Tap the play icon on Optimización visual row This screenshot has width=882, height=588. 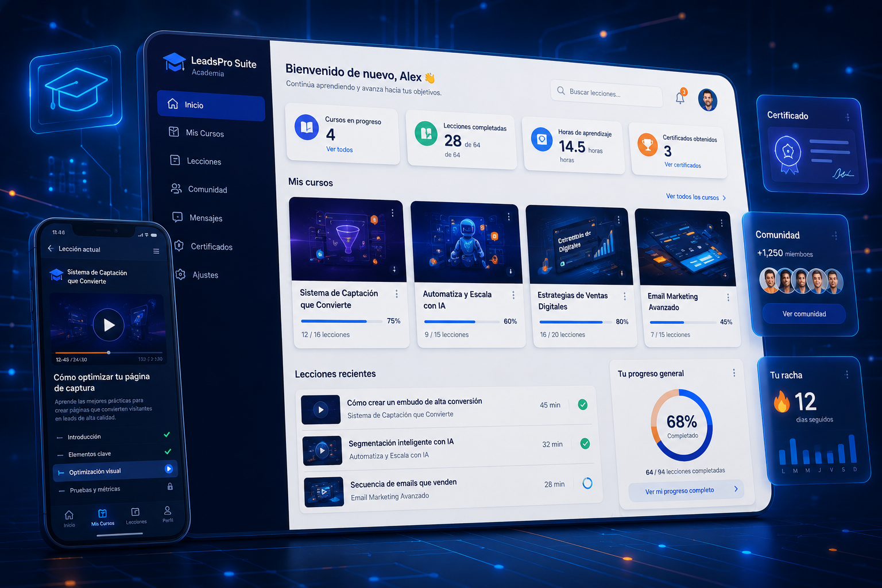pos(169,469)
